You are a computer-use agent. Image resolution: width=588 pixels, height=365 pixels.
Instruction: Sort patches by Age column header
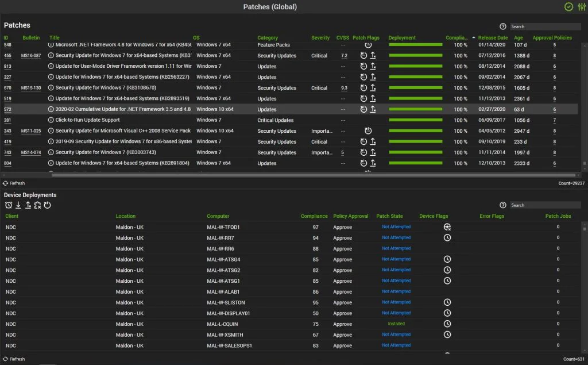[x=519, y=37]
